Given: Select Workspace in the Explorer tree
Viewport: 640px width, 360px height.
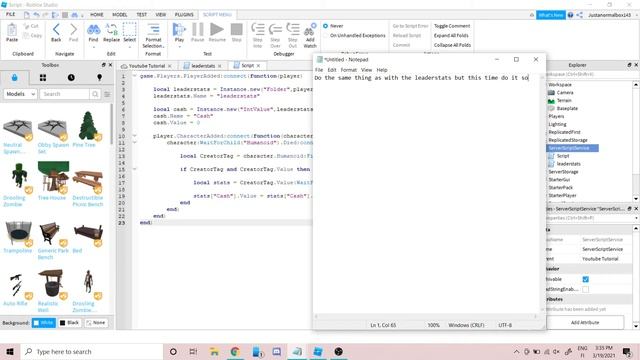Looking at the screenshot, I should [560, 84].
